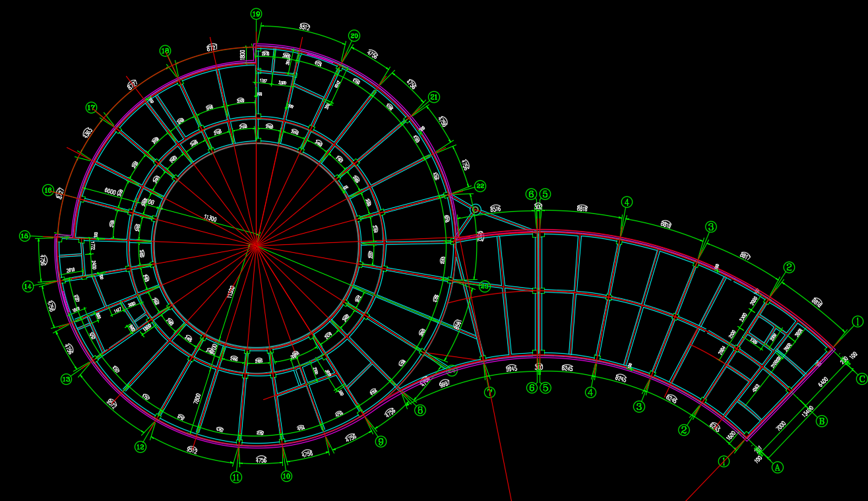Click the small round column near axis 22
The height and width of the screenshot is (501, 868).
[x=475, y=209]
